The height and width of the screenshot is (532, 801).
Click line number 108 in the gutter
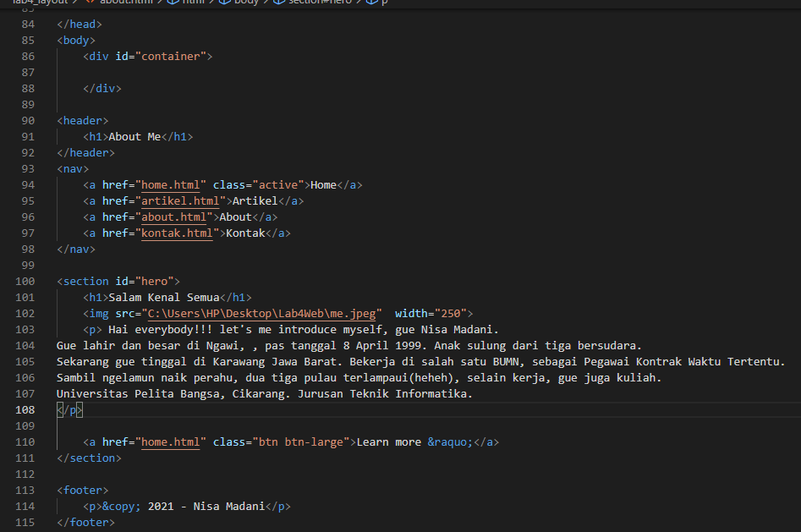tap(24, 409)
